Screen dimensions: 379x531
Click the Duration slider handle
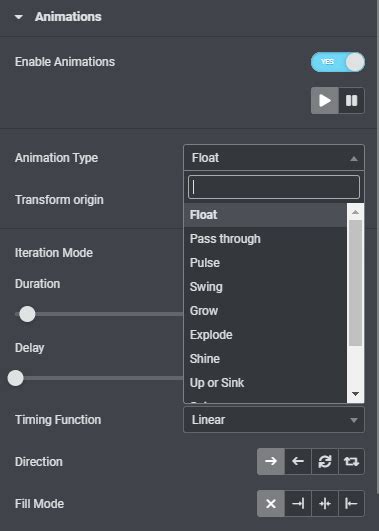[x=27, y=314]
